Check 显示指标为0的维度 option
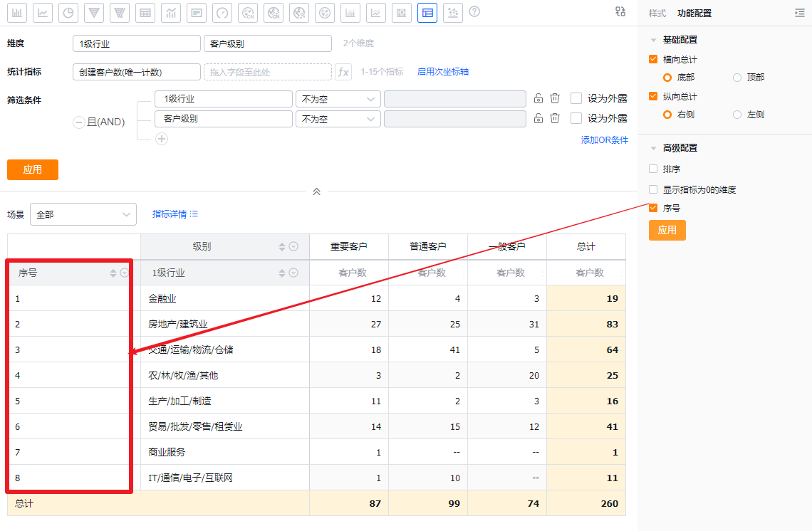This screenshot has height=531, width=812. tap(653, 190)
